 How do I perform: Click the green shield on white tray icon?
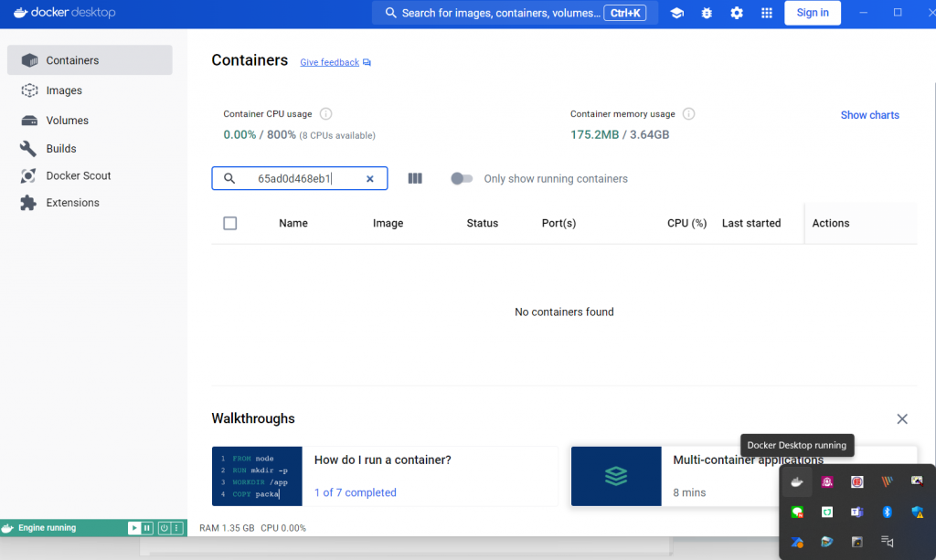826,512
